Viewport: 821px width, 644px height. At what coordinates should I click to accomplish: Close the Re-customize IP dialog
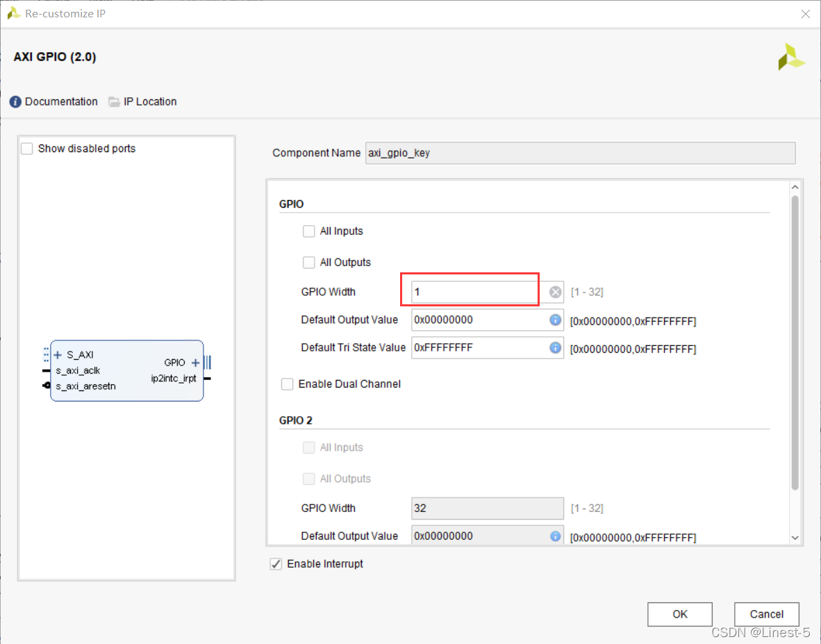tap(805, 14)
